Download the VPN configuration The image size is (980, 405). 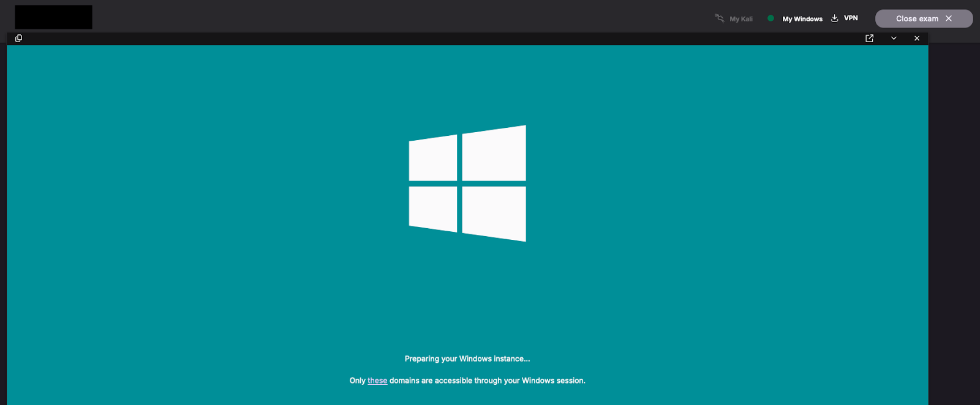[x=844, y=18]
